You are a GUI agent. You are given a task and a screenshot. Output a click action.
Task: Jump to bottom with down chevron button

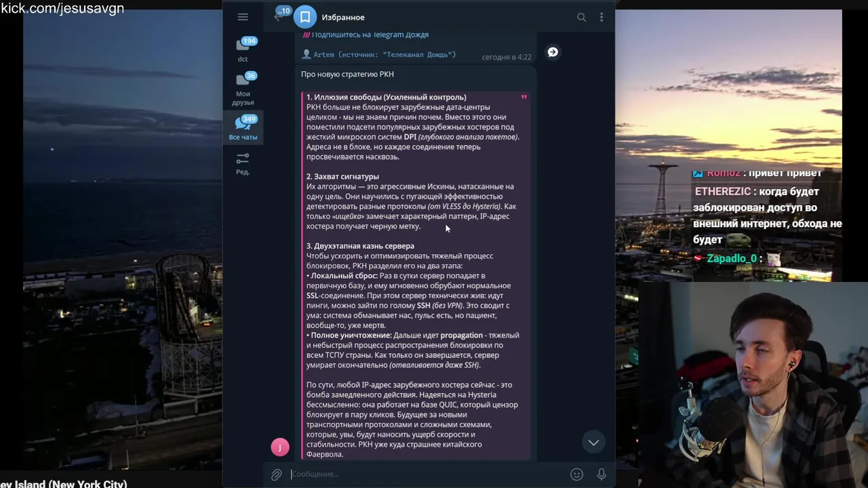click(593, 443)
